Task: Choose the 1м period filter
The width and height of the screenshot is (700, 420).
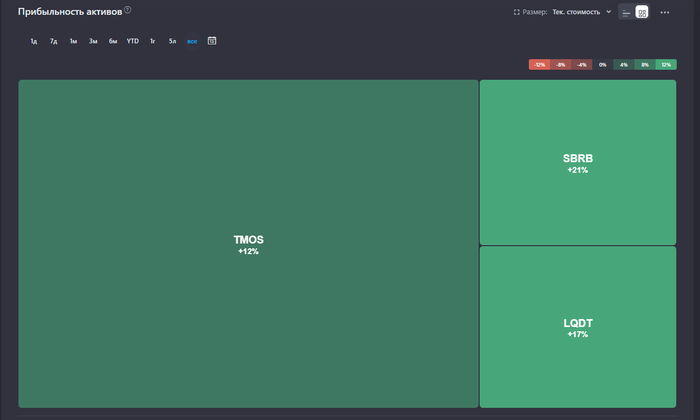Action: pyautogui.click(x=73, y=41)
